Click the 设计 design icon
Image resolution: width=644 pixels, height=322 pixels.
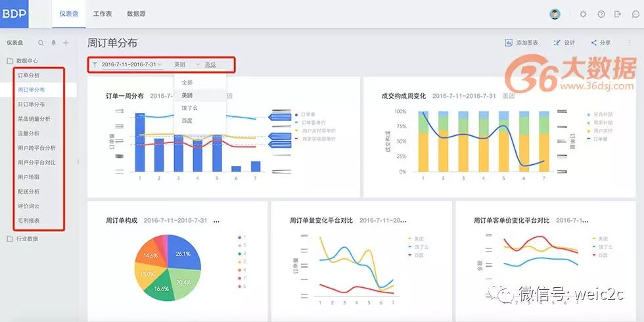(557, 43)
